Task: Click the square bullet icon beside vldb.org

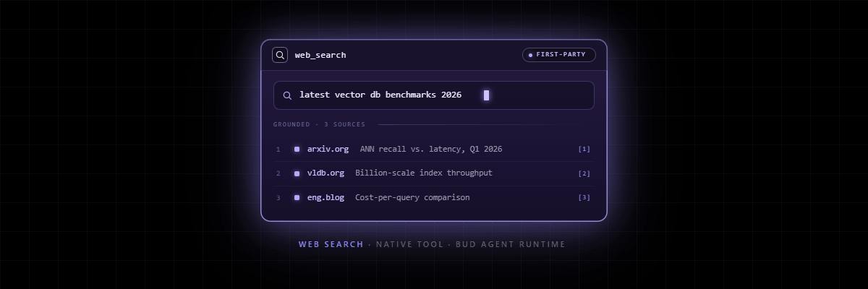Action: pyautogui.click(x=297, y=173)
